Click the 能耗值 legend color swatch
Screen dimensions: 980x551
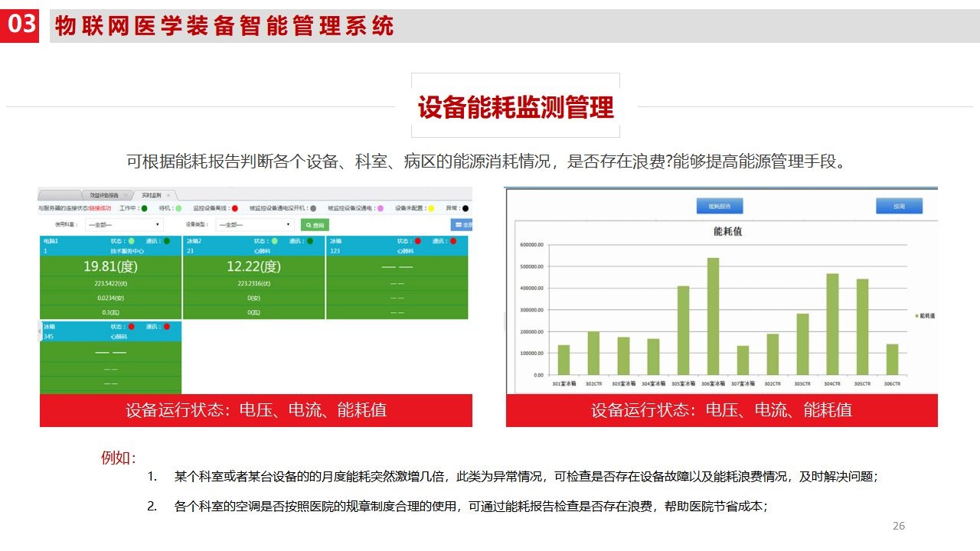pyautogui.click(x=916, y=315)
